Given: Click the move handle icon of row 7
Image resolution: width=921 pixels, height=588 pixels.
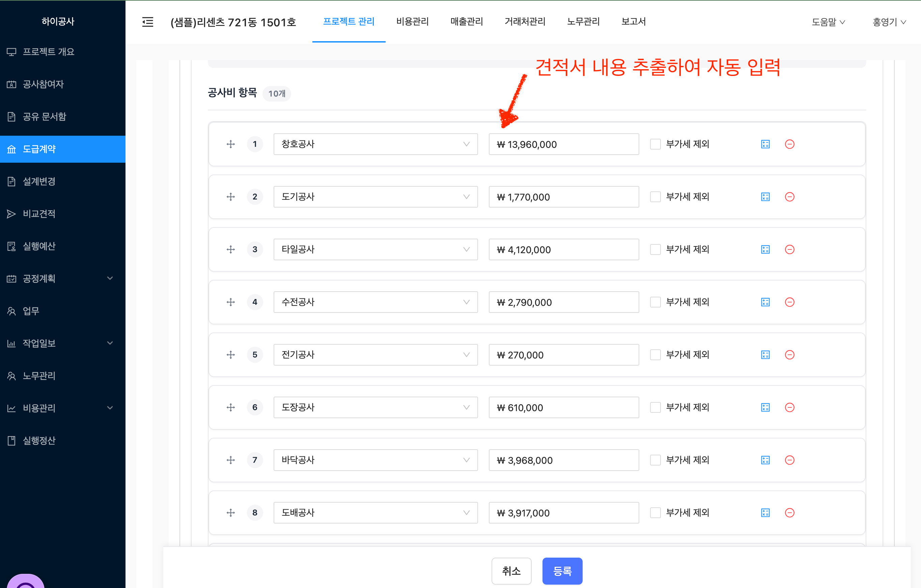Looking at the screenshot, I should click(231, 460).
